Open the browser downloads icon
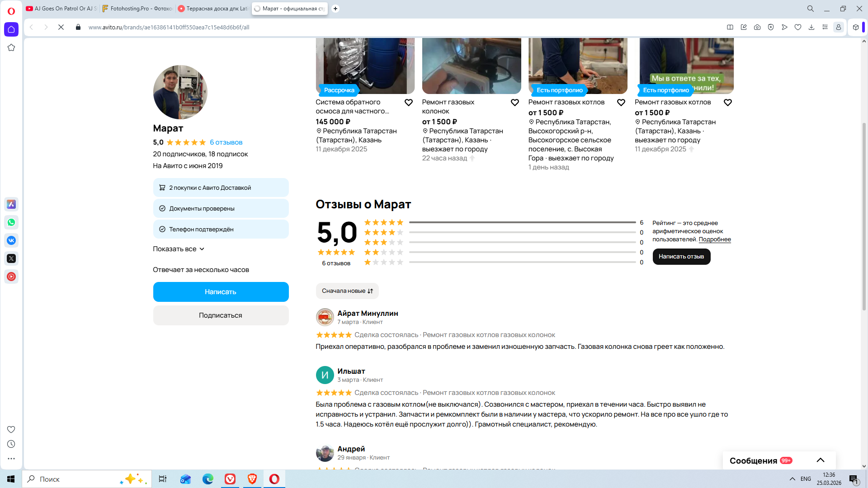Image resolution: width=868 pixels, height=488 pixels. [x=811, y=27]
